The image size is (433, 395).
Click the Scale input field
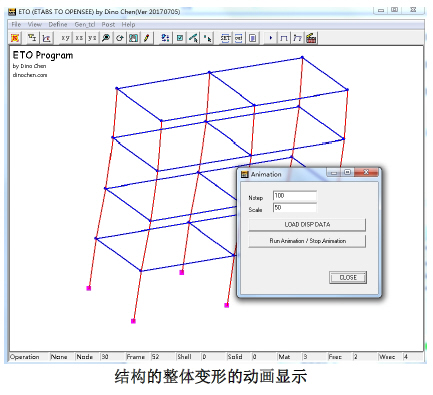(x=295, y=208)
